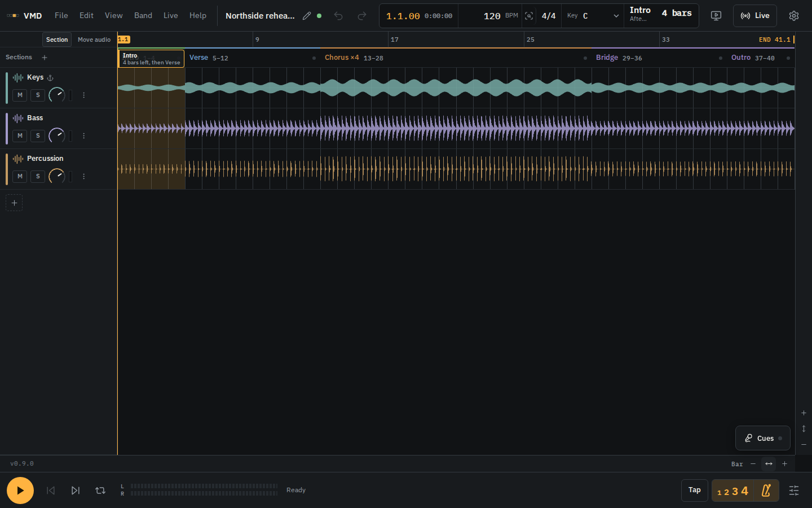The height and width of the screenshot is (508, 812).
Task: Start playback with the orange play button
Action: 20,491
